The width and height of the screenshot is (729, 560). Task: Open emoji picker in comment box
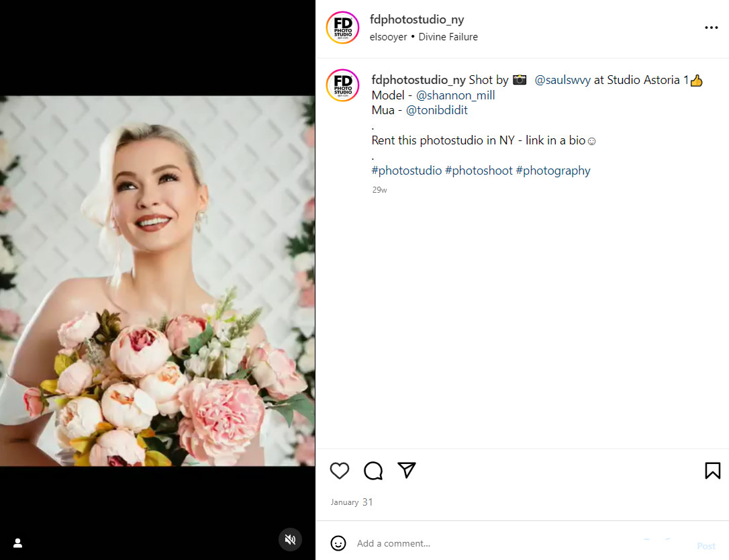pyautogui.click(x=338, y=543)
